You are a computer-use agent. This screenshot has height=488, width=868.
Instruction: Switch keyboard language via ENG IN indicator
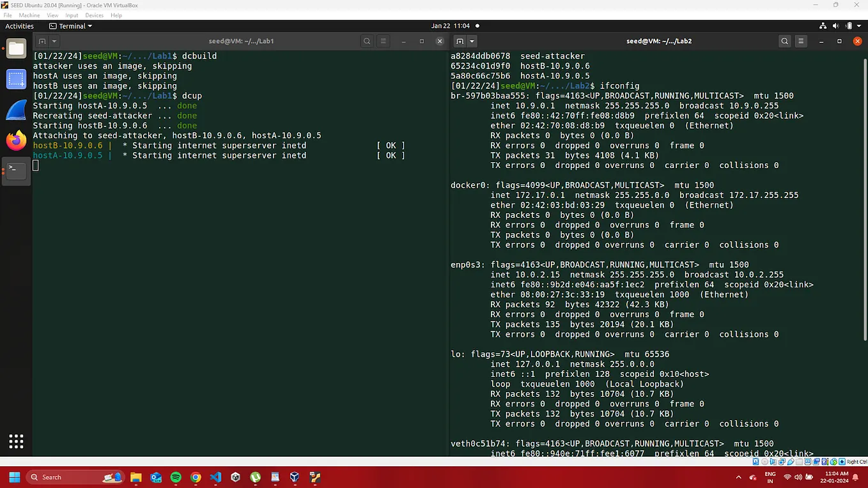pos(770,477)
